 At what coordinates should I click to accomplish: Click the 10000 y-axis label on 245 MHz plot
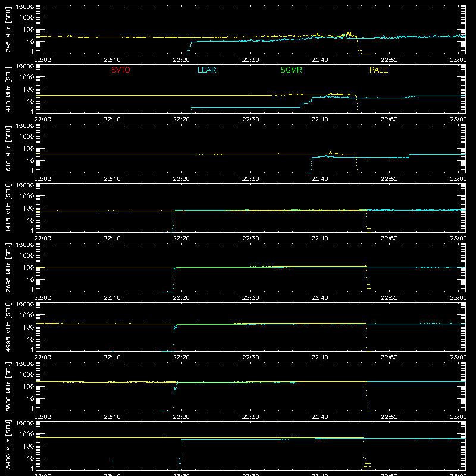25,7
